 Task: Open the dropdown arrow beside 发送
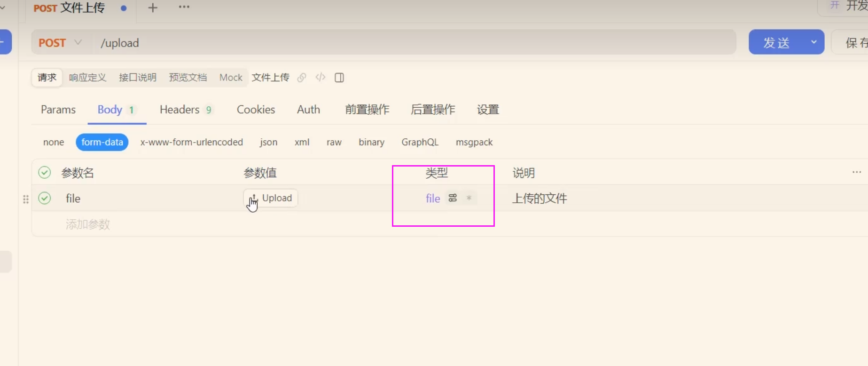click(814, 42)
